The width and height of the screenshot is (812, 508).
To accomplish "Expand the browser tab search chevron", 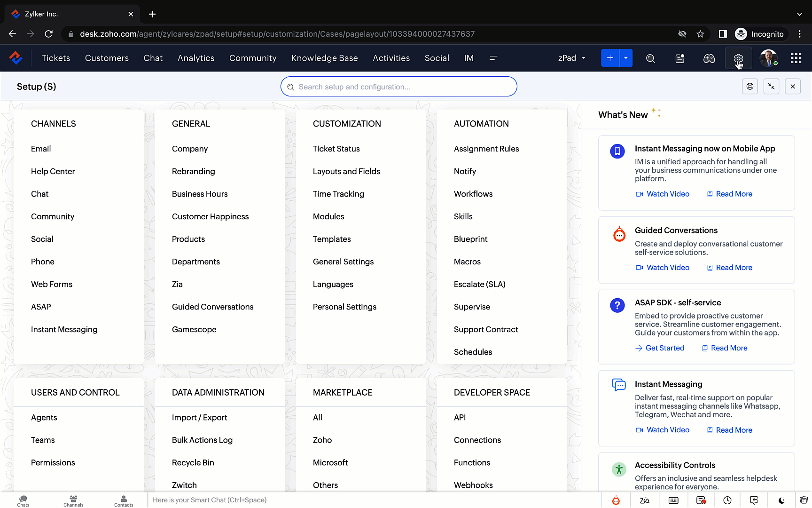I will 799,14.
